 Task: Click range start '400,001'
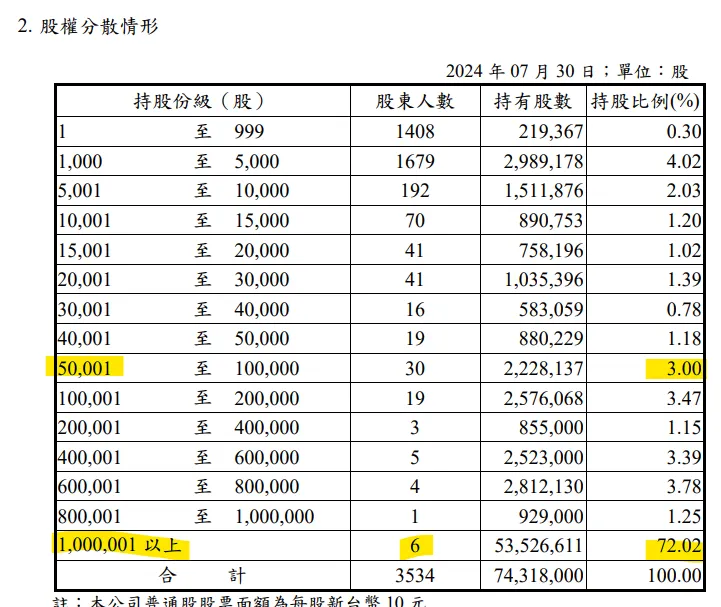coord(89,458)
